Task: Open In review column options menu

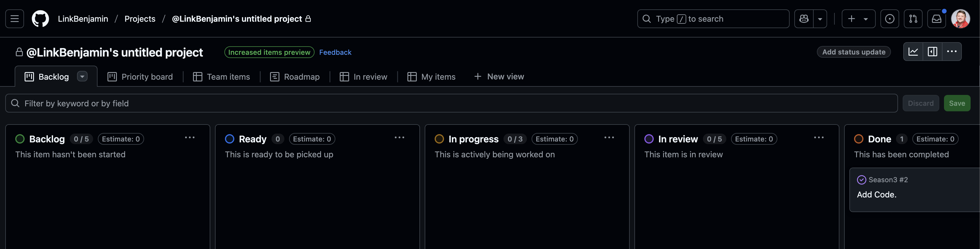Action: pos(819,138)
